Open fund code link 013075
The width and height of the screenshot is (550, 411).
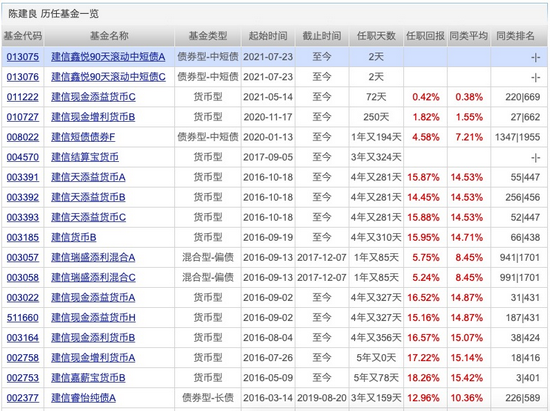tap(22, 57)
